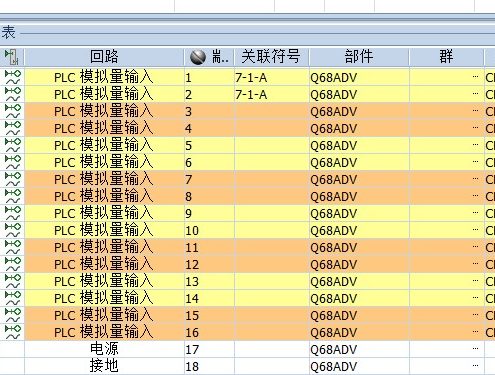Screen dimensions: 495x375
Task: Click the Q68ADV part cell in row 14
Action: point(359,298)
